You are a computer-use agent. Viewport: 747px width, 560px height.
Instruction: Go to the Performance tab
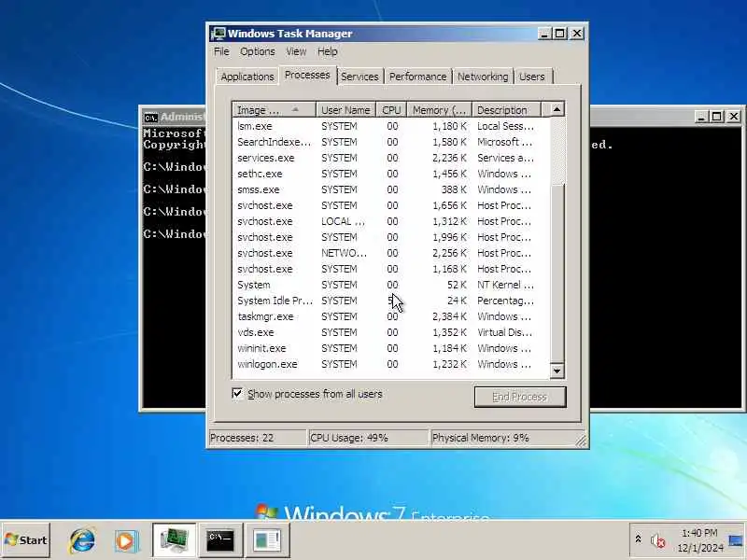click(x=417, y=77)
